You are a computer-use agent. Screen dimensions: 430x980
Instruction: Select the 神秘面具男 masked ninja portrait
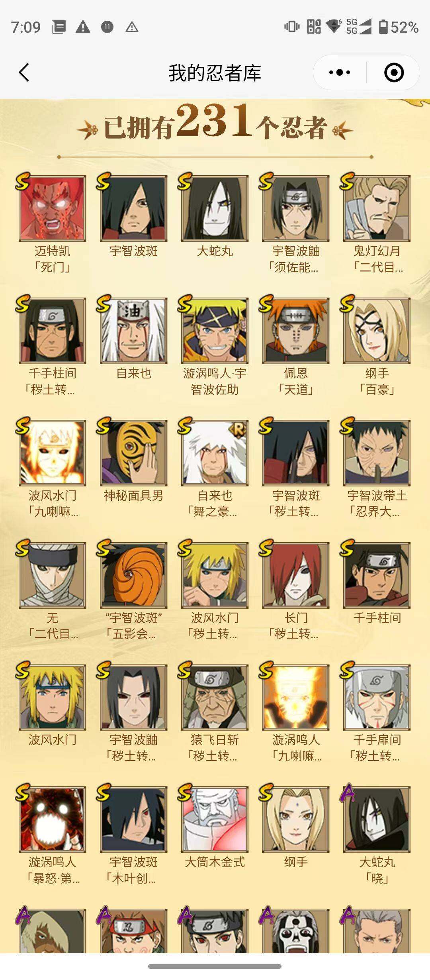[133, 453]
